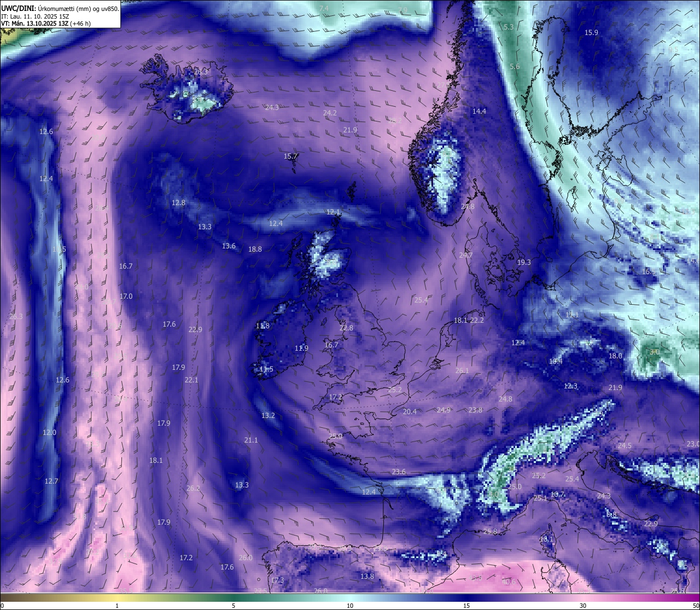Click the legend tick label '1'
The width and height of the screenshot is (700, 610).
[117, 606]
